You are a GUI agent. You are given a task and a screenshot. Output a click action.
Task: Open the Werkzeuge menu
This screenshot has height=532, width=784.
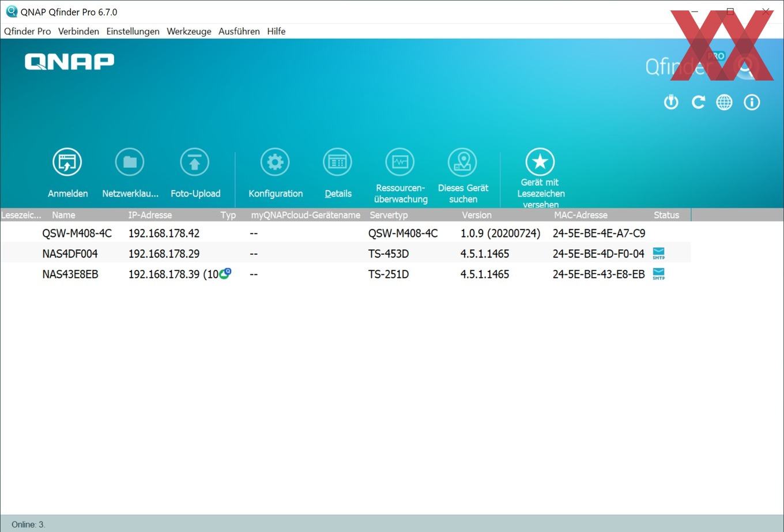[189, 31]
